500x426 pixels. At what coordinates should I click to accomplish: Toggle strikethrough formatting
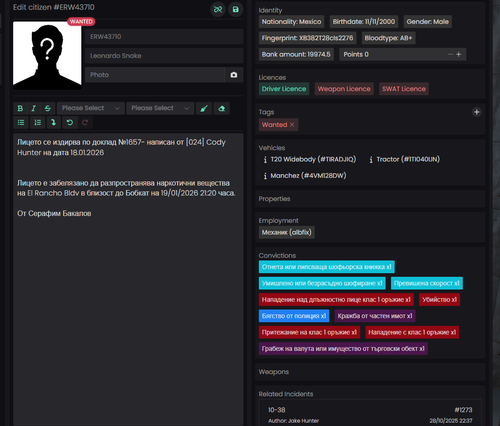pyautogui.click(x=48, y=108)
